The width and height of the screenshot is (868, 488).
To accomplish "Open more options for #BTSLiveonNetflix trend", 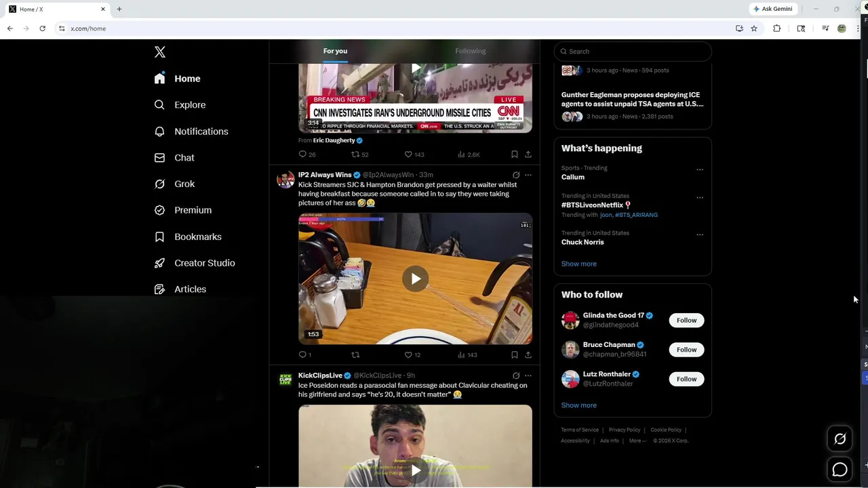I will pos(700,198).
